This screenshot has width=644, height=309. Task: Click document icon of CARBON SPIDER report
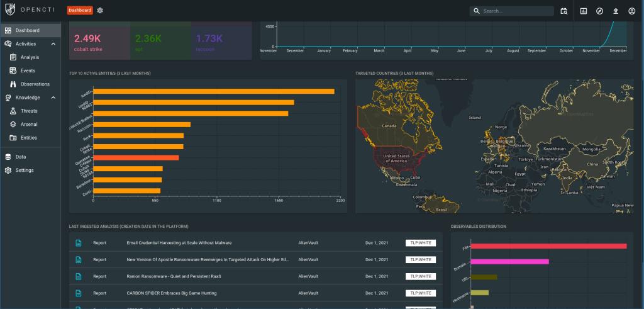79,293
